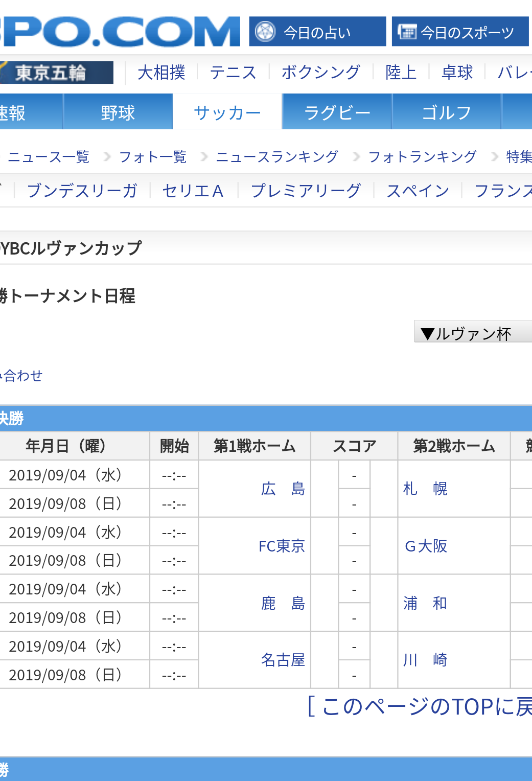Click the SPO.COM site logo
The image size is (532, 781).
click(120, 32)
